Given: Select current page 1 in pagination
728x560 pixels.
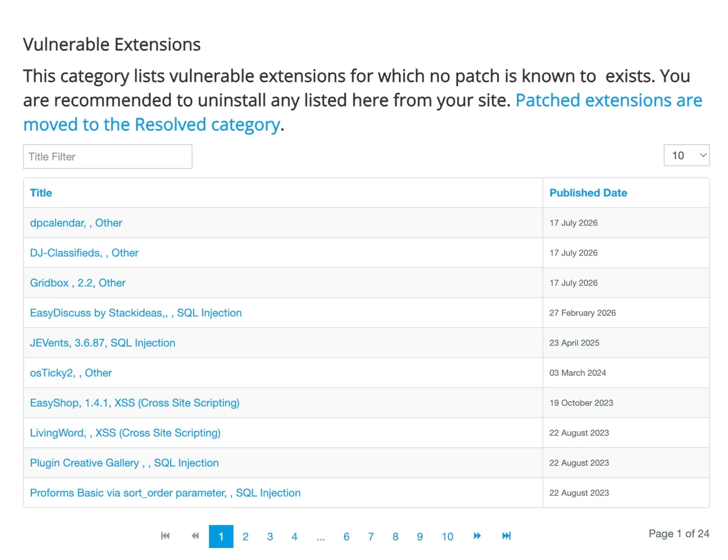Looking at the screenshot, I should 221,536.
